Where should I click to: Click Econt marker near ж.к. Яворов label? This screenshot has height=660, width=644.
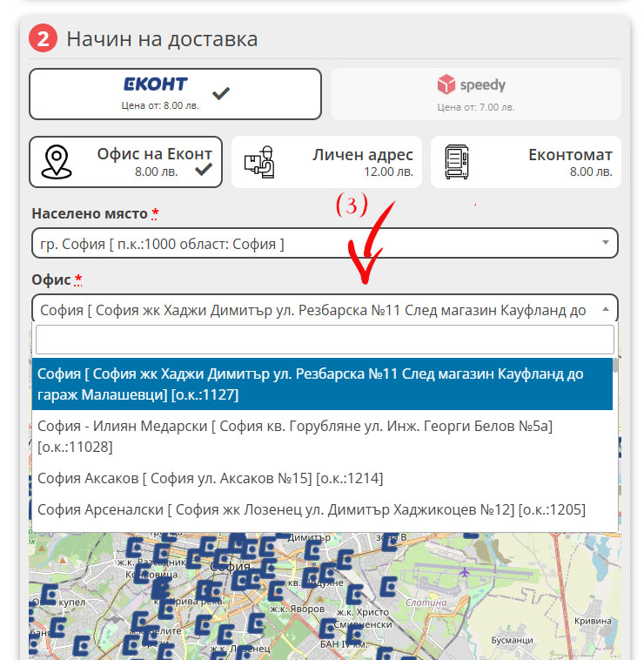(x=276, y=590)
